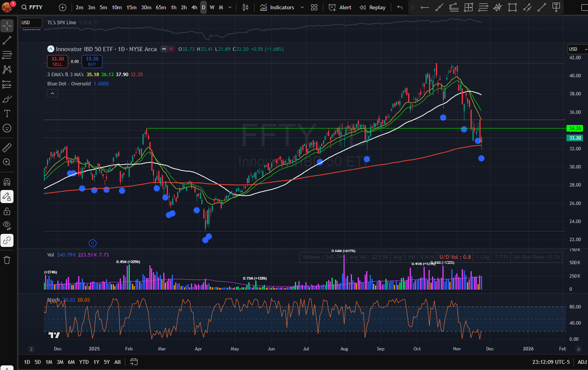This screenshot has width=588, height=370.
Task: Click the 33.20 BUY button
Action: 92,61
